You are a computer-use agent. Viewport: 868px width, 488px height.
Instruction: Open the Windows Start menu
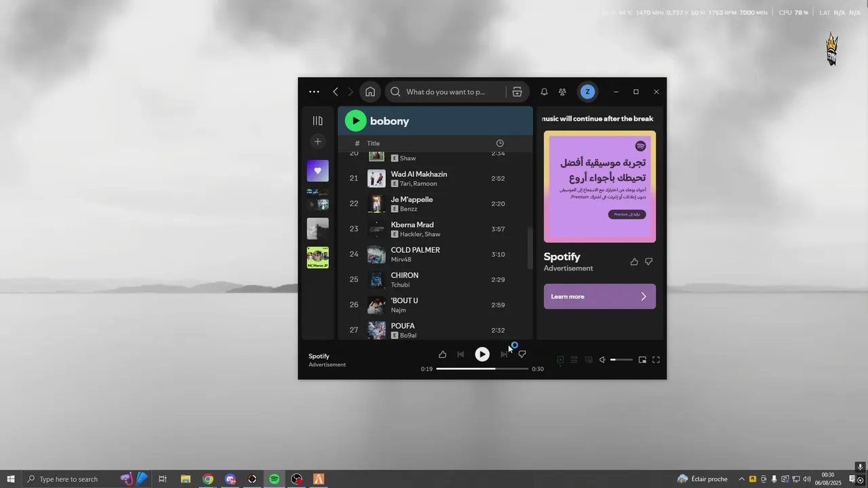pos(11,479)
